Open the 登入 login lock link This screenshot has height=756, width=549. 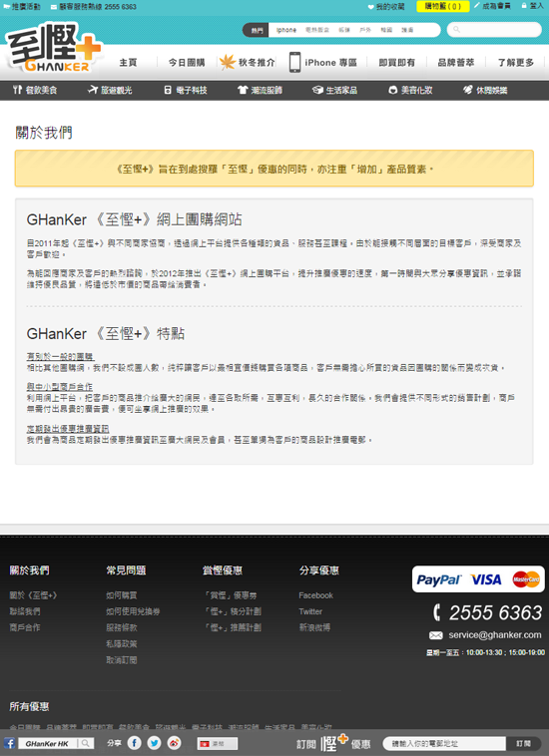(x=533, y=6)
